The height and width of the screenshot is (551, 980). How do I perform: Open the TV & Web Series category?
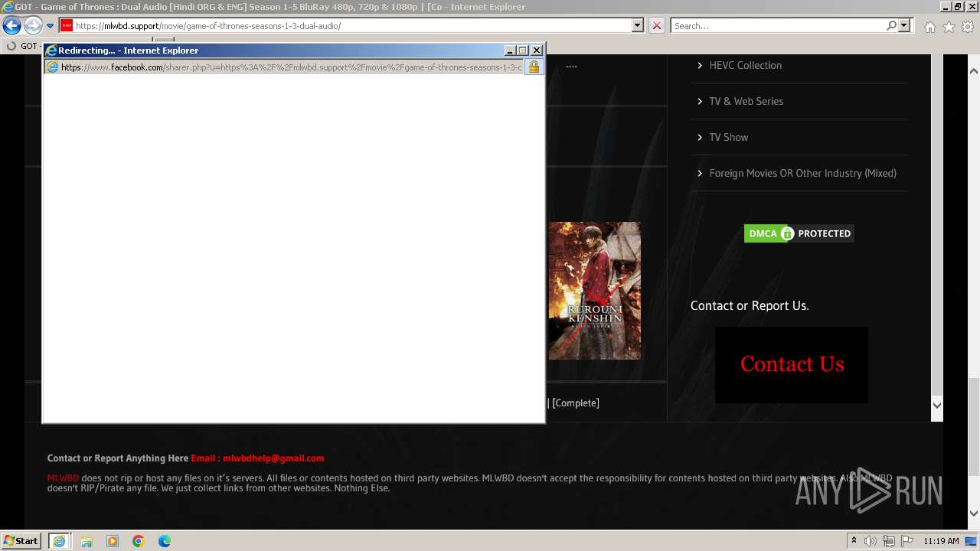tap(746, 101)
